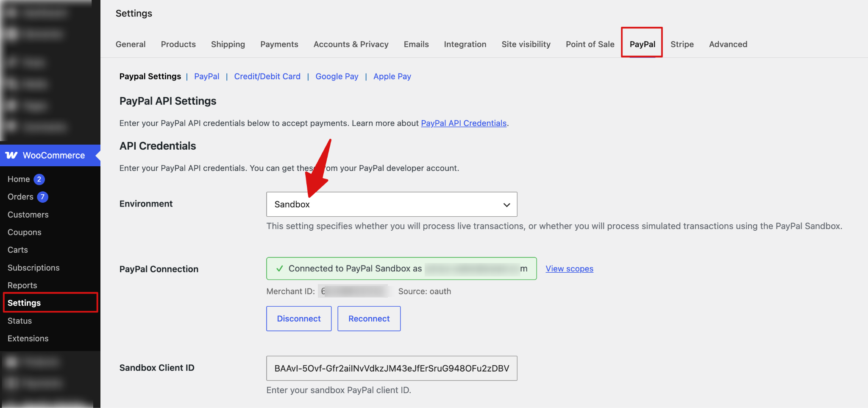Switch to the General settings tab
This screenshot has height=408, width=868.
tap(131, 44)
